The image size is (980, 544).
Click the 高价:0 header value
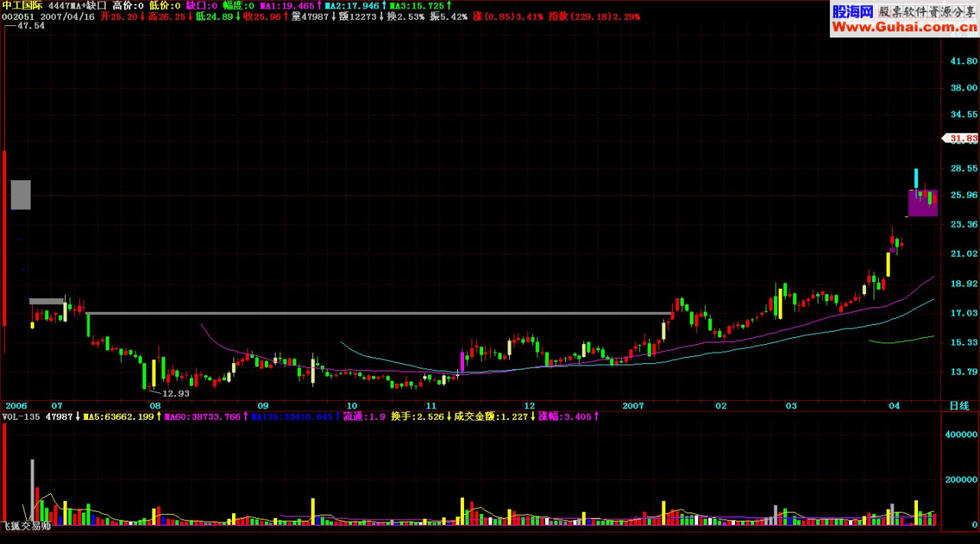pyautogui.click(x=128, y=5)
